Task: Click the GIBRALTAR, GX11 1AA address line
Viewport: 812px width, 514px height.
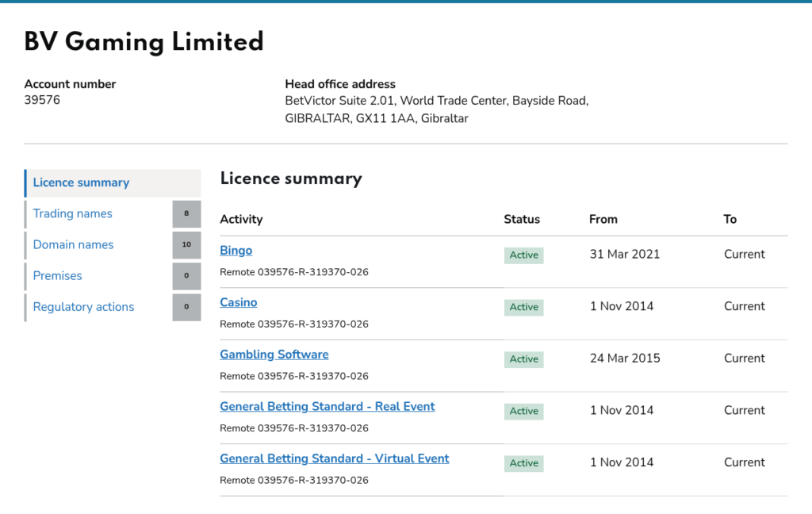Action: [x=377, y=119]
